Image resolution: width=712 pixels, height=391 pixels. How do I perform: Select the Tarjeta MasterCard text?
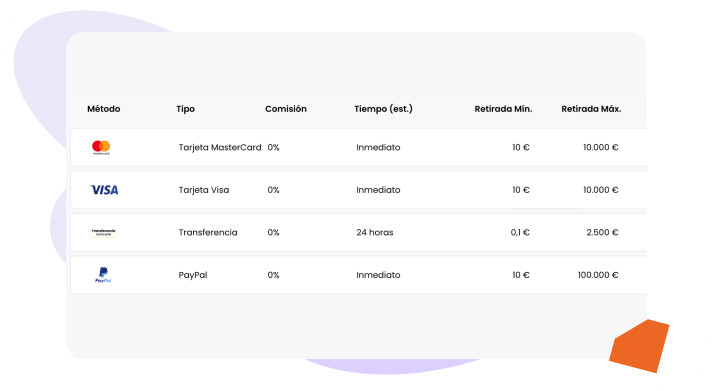click(220, 148)
